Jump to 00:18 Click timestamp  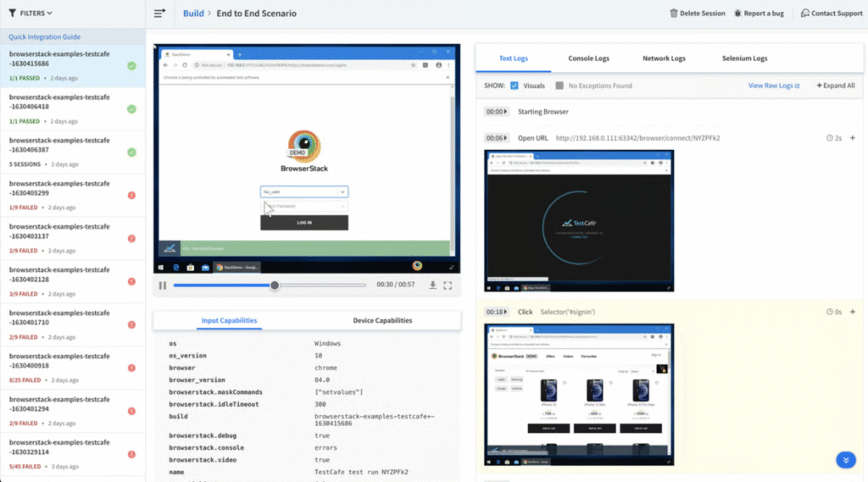[x=496, y=312]
